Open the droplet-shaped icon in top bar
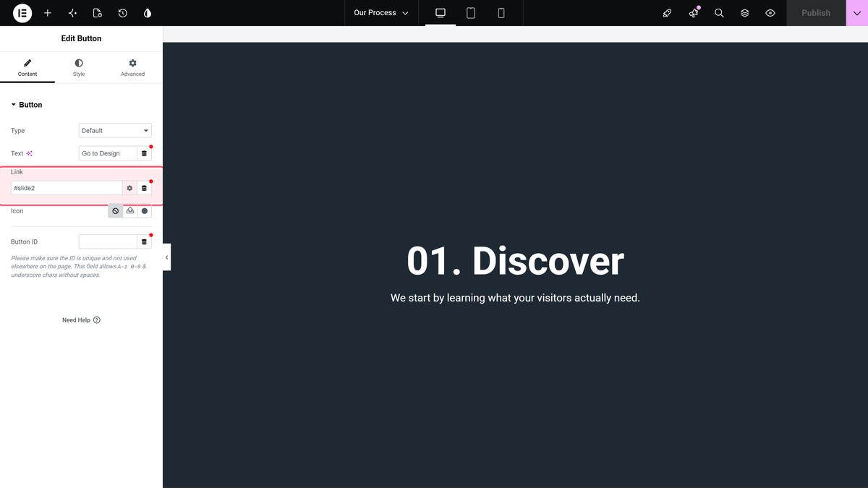The height and width of the screenshot is (488, 868). pos(148,13)
